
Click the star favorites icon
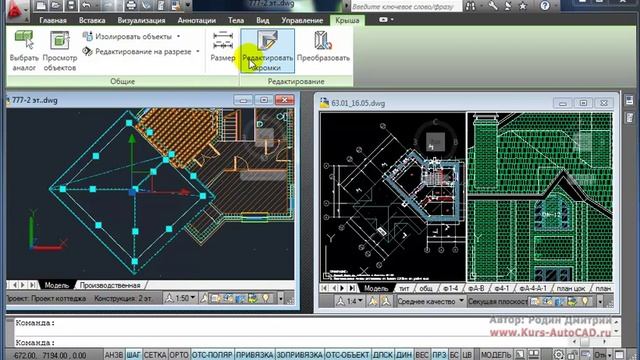pyautogui.click(x=523, y=6)
